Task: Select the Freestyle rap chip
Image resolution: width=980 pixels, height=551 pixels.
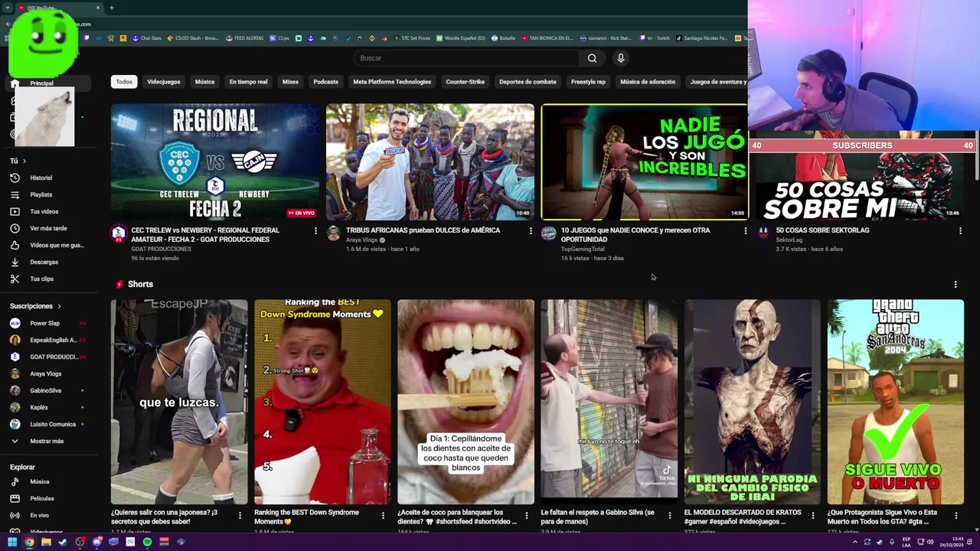Action: tap(588, 82)
